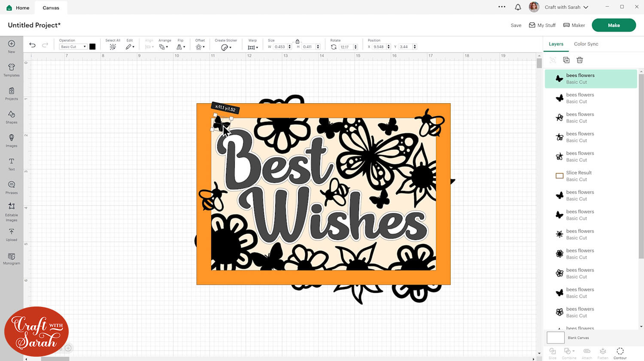This screenshot has width=644, height=361.
Task: Expand the Offset dropdown
Action: (200, 47)
